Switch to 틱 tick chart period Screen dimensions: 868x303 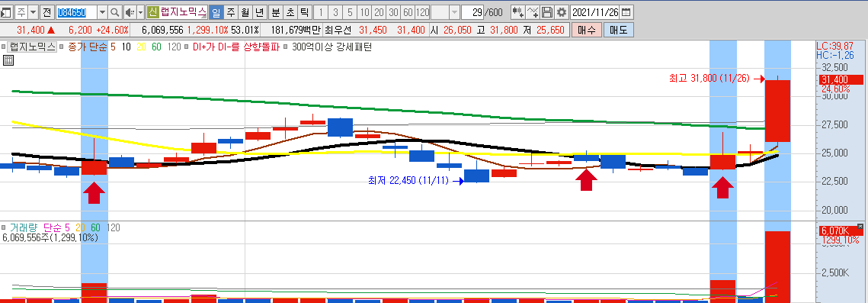[x=304, y=11]
